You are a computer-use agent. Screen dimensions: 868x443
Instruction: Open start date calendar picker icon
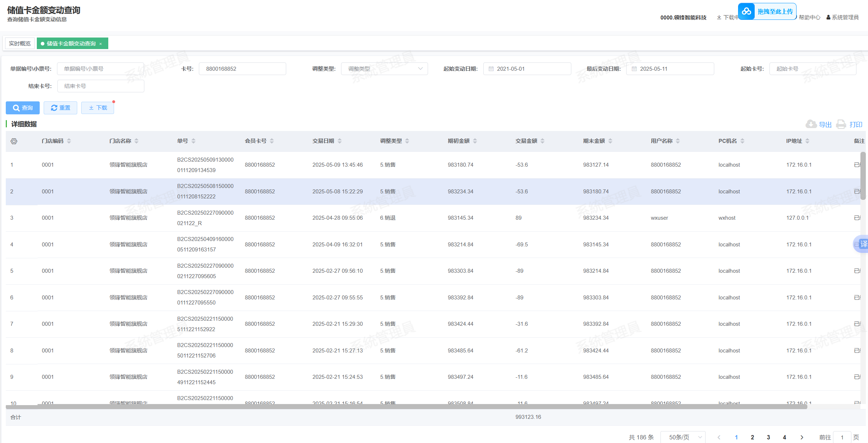coord(491,69)
